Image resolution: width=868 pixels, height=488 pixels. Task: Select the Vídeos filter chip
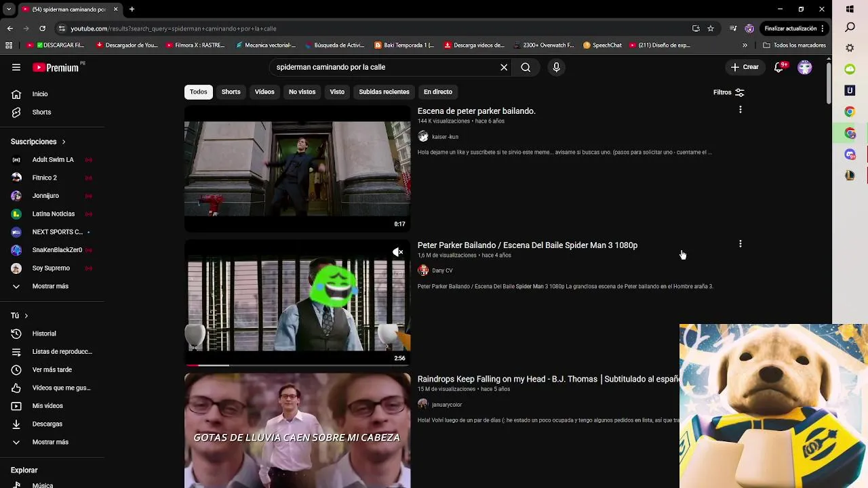click(264, 91)
